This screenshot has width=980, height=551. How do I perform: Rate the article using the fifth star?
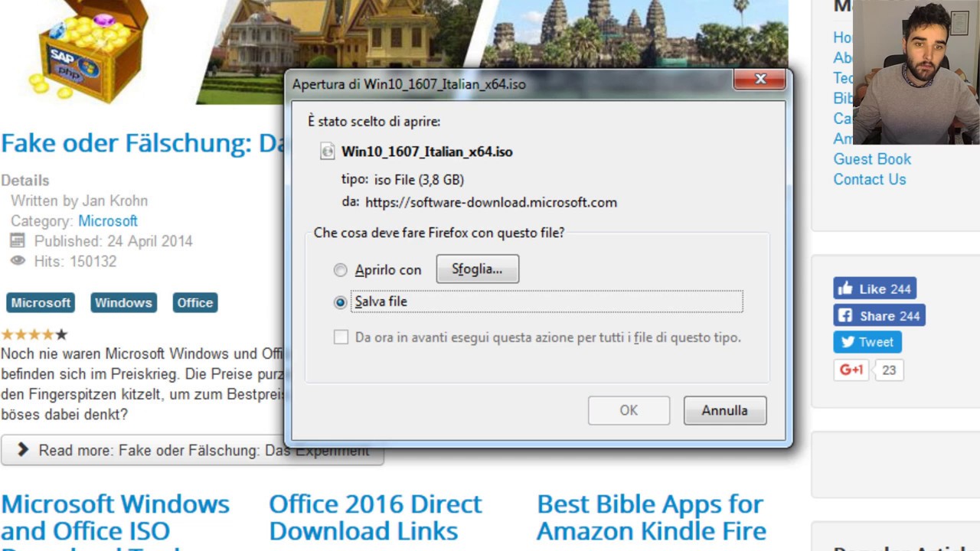[61, 334]
